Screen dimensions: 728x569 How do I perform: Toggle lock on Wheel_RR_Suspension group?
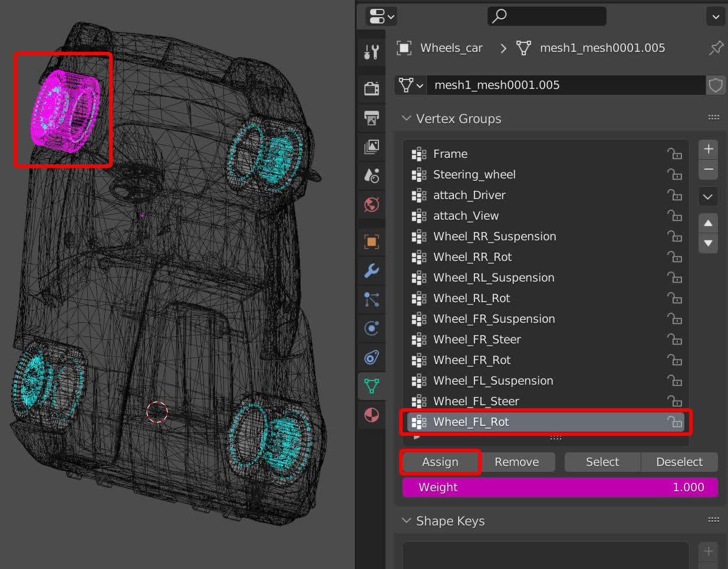(x=674, y=236)
